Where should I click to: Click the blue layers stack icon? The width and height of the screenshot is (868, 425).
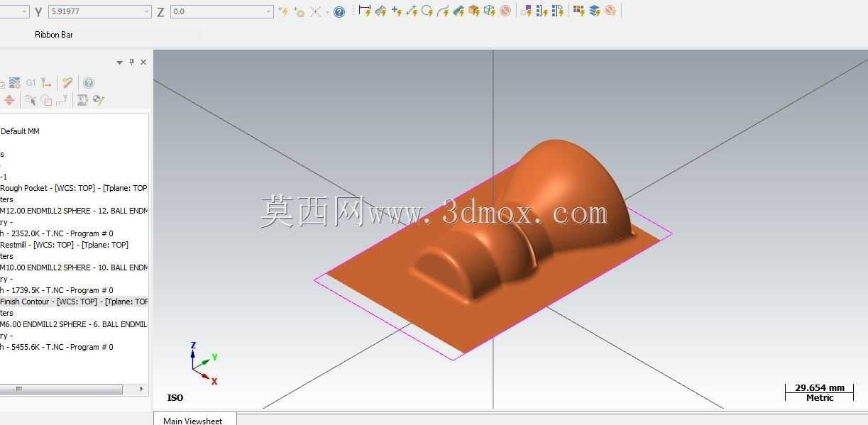(594, 11)
